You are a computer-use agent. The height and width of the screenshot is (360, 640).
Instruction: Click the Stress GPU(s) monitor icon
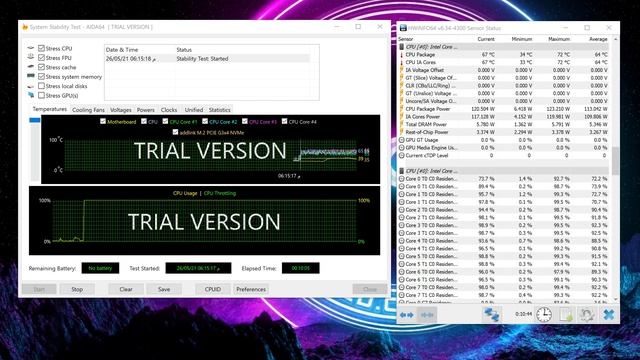click(x=31, y=96)
